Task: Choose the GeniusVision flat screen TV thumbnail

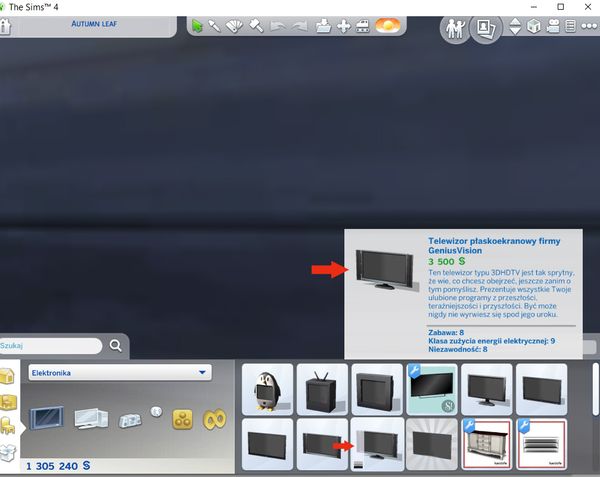Action: coord(377,444)
